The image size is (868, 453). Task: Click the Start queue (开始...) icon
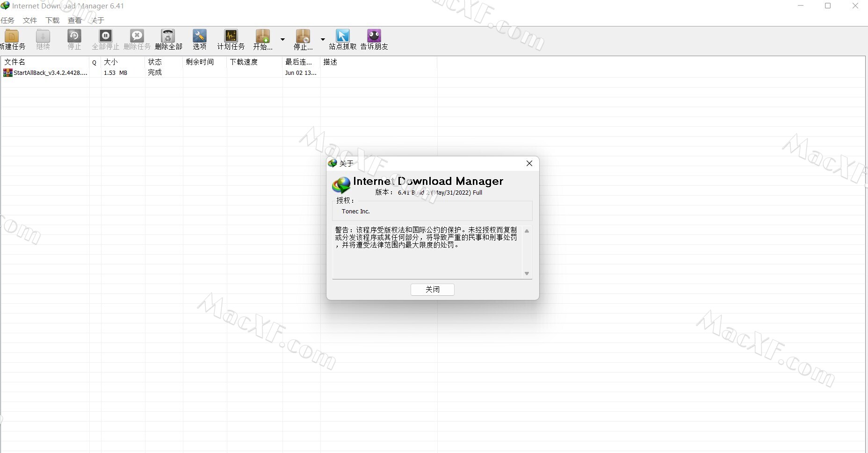[263, 36]
